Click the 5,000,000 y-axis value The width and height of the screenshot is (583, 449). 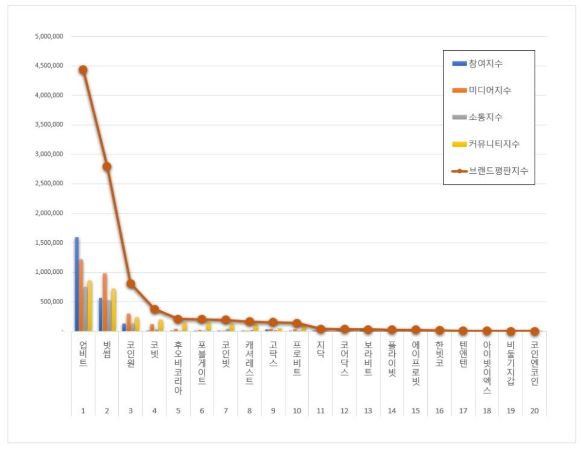pos(49,36)
